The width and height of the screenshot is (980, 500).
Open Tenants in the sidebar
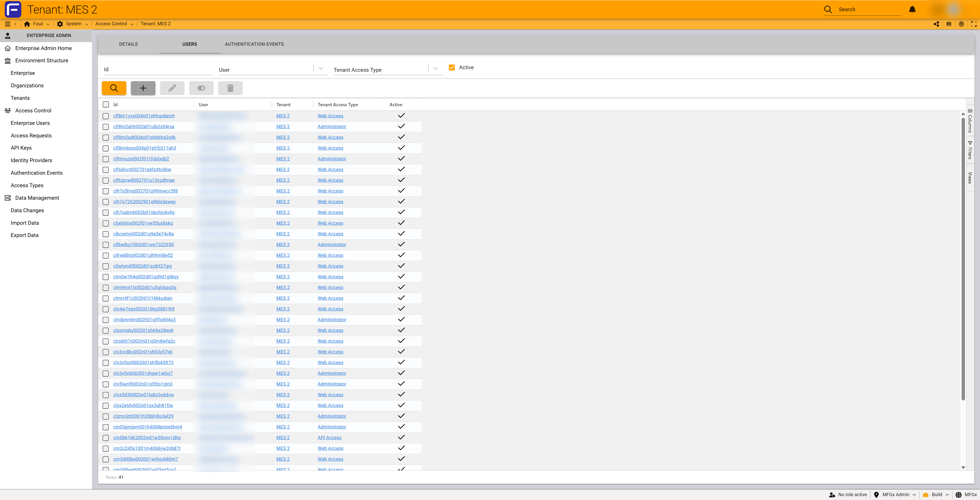(20, 98)
